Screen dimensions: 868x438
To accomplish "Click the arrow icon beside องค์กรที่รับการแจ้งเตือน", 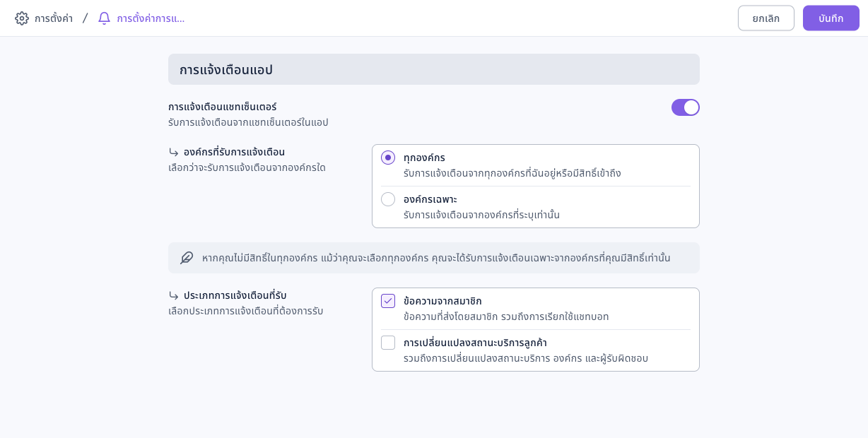I will click(174, 152).
